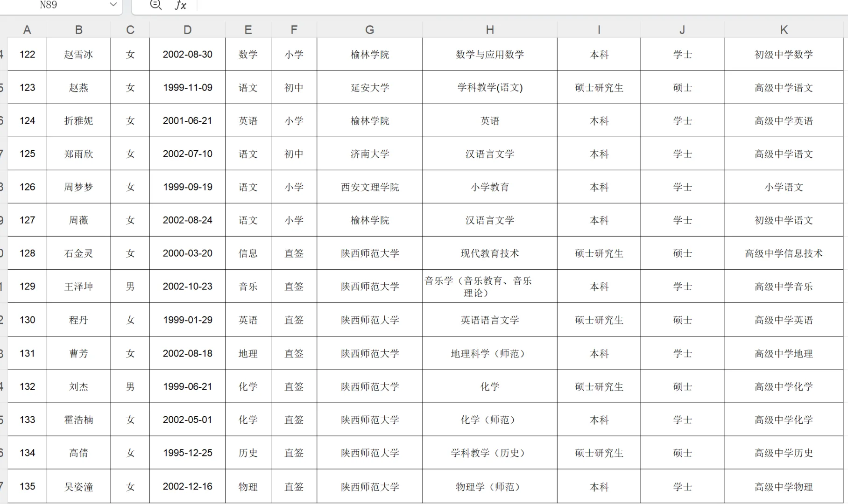Select the cell with 直签 beside 程丹
This screenshot has width=848, height=504.
pos(294,320)
